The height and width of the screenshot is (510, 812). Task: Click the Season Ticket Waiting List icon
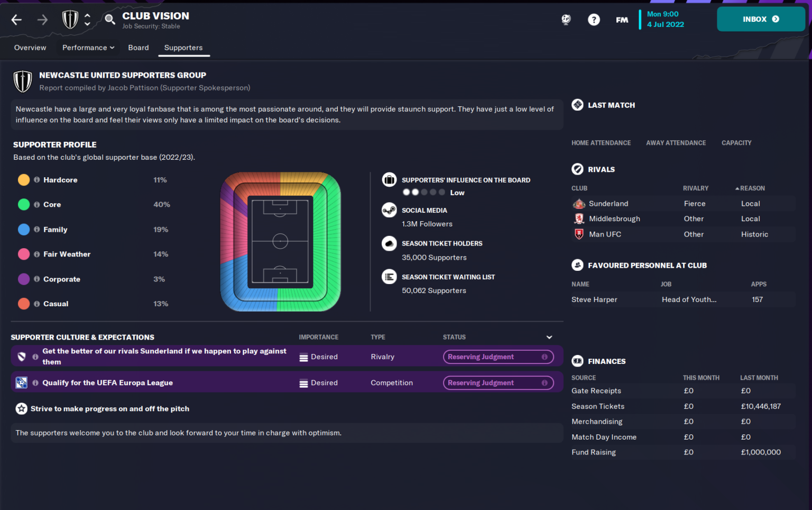pos(389,276)
